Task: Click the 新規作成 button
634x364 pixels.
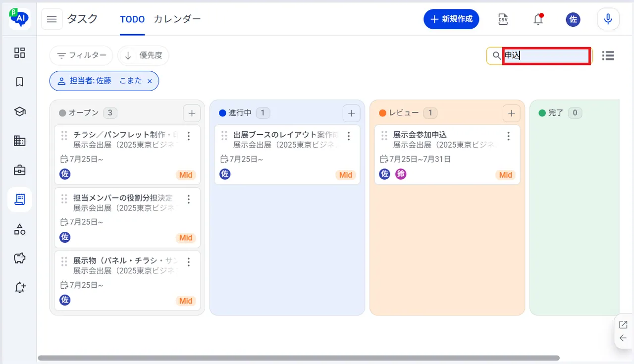Action: pyautogui.click(x=451, y=19)
